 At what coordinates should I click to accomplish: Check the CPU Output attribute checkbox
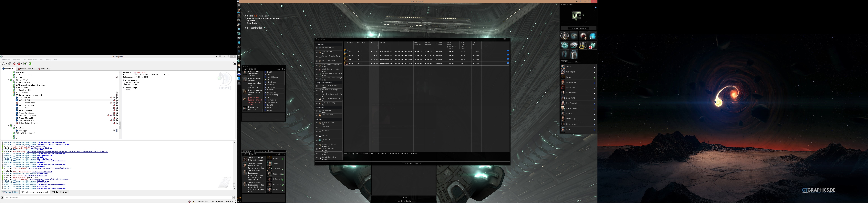317,140
